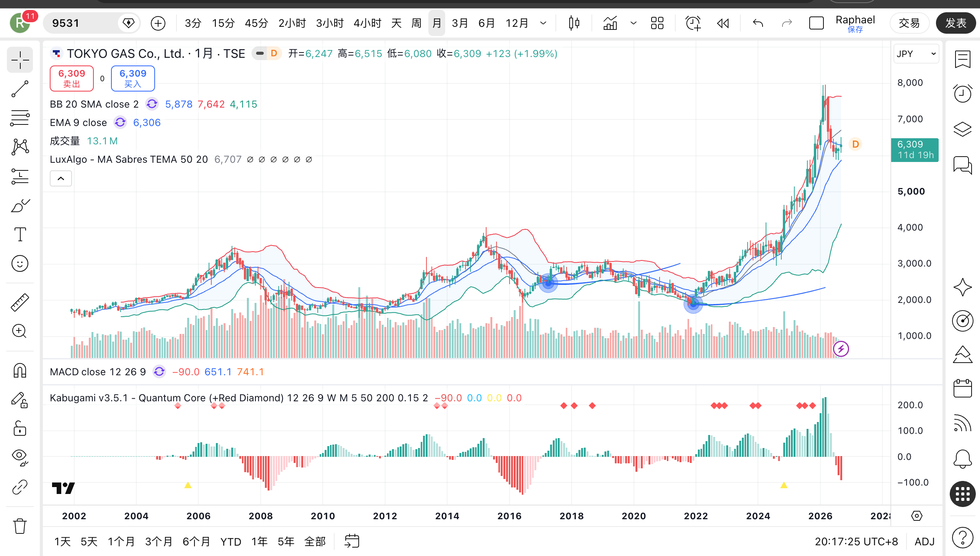980x556 pixels.
Task: Redo the last chart action
Action: (787, 23)
